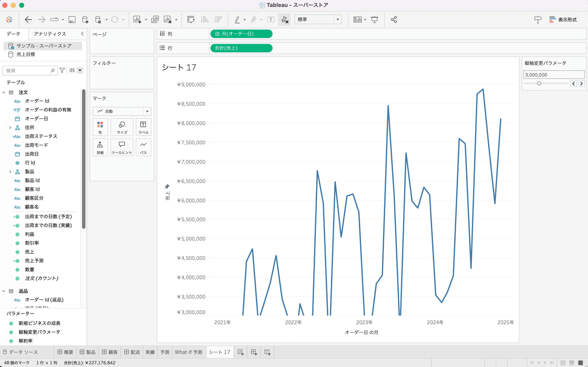Click the 縦軸変更パラメータ slider handle

point(539,83)
